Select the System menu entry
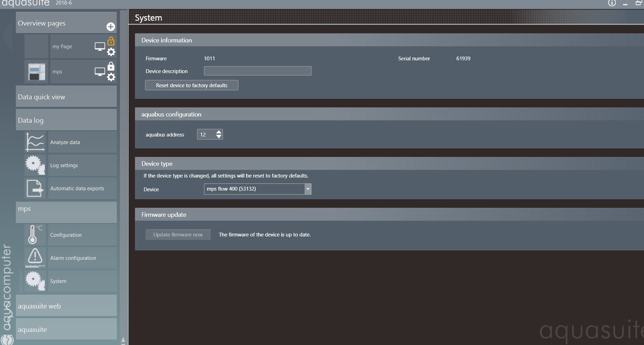The height and width of the screenshot is (345, 644). click(x=82, y=281)
